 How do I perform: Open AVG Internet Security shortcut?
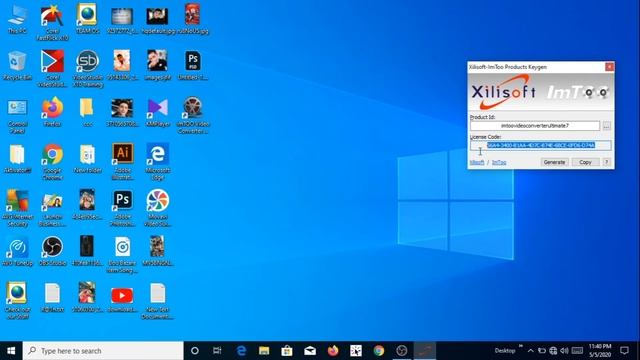(17, 208)
